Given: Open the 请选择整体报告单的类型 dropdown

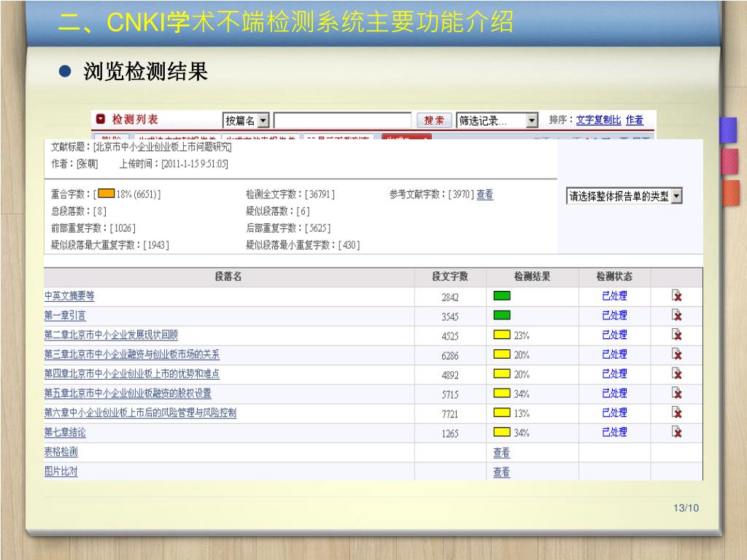Looking at the screenshot, I should pos(624,195).
